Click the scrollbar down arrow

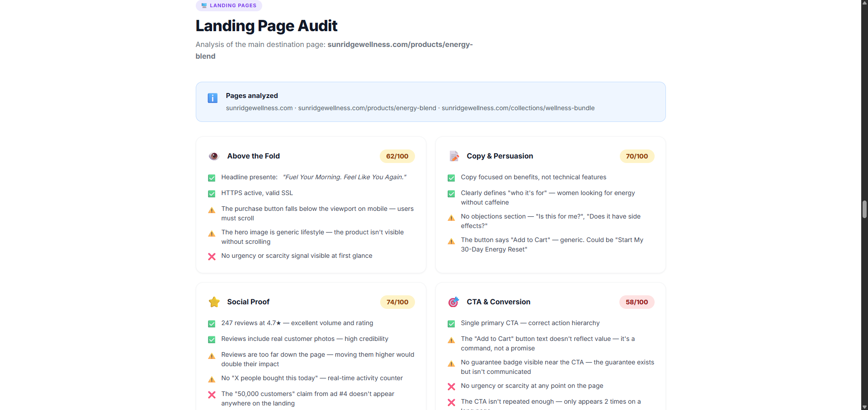pyautogui.click(x=864, y=406)
